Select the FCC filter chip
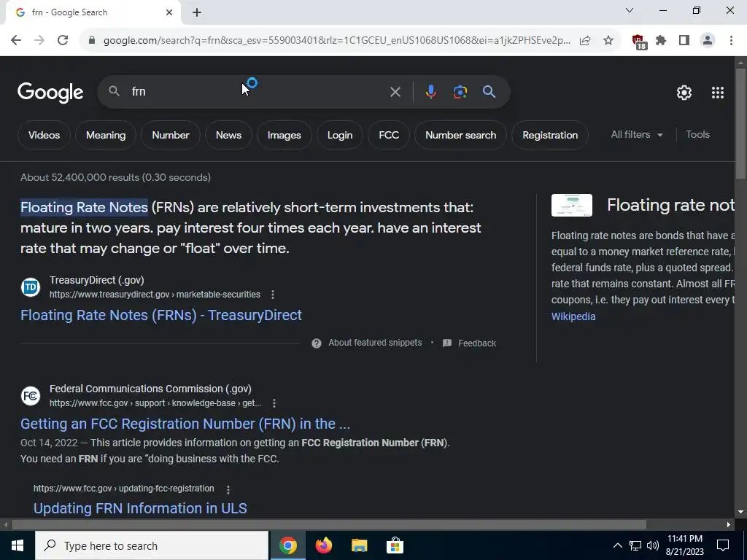Image resolution: width=747 pixels, height=560 pixels. pyautogui.click(x=389, y=135)
